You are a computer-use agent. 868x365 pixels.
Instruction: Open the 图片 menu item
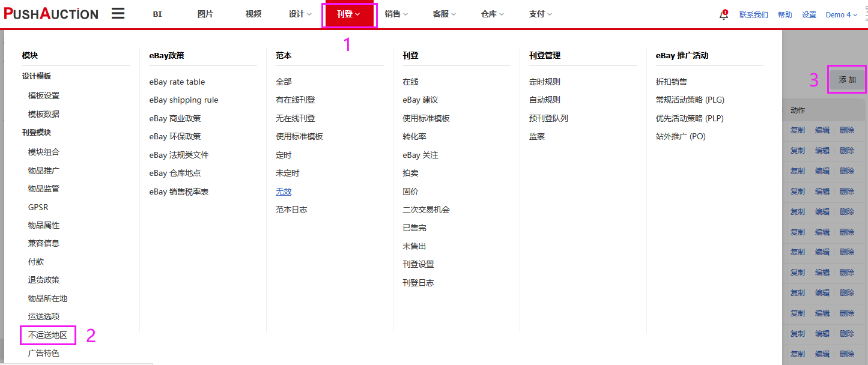pos(205,14)
